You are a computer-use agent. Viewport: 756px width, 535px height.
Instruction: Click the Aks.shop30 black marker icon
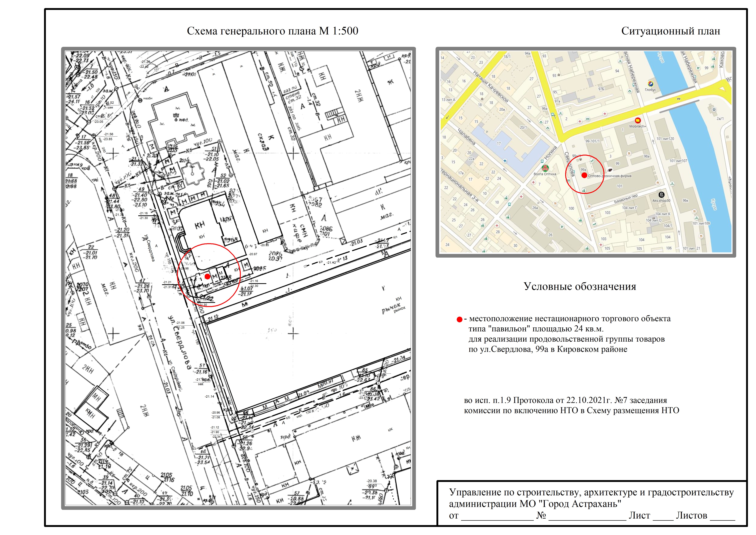tap(661, 195)
